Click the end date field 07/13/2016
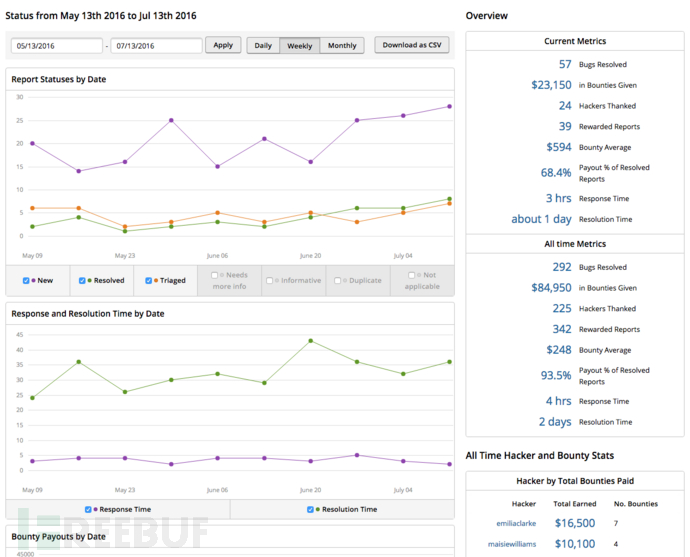This screenshot has width=690, height=557. [x=156, y=46]
